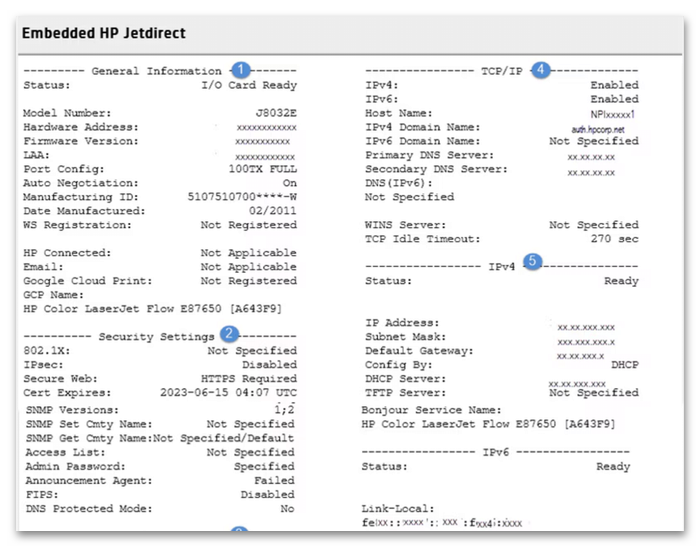Screen dimensions: 700x547
Task: Select the "Bonjour Service Name:" label
Action: pos(431,410)
